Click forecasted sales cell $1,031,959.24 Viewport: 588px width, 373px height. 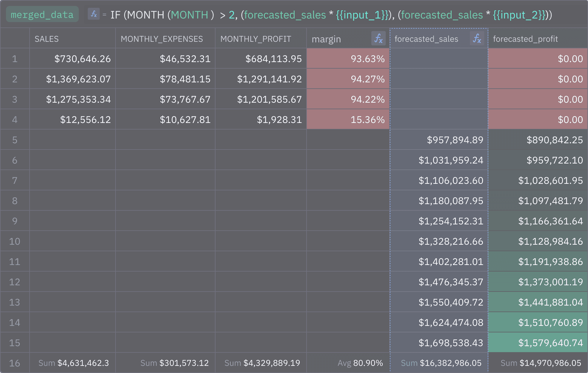pos(439,160)
